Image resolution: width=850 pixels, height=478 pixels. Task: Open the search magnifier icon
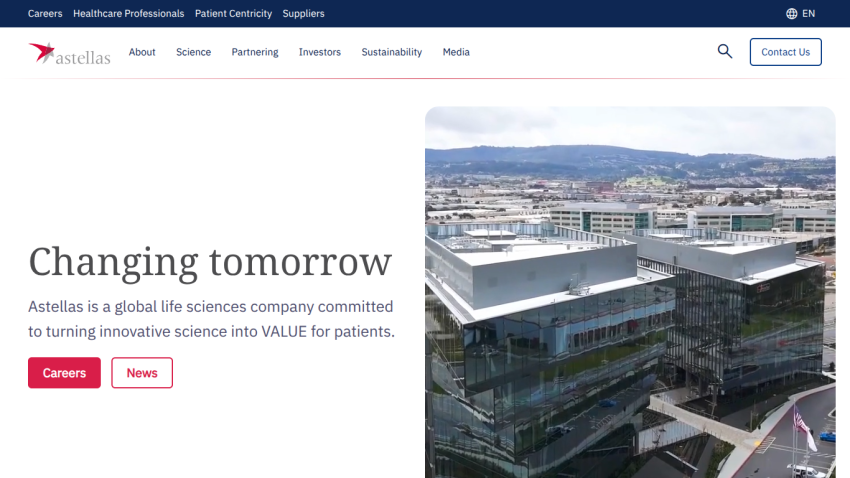point(725,51)
